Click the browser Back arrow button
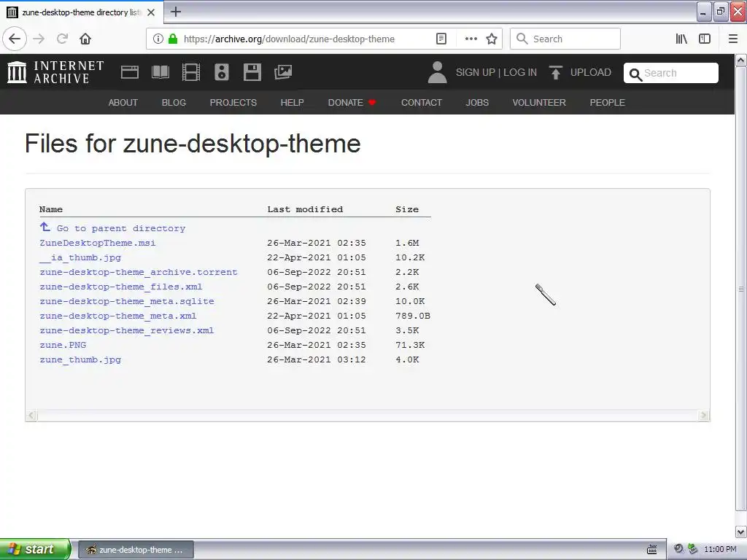 15,39
